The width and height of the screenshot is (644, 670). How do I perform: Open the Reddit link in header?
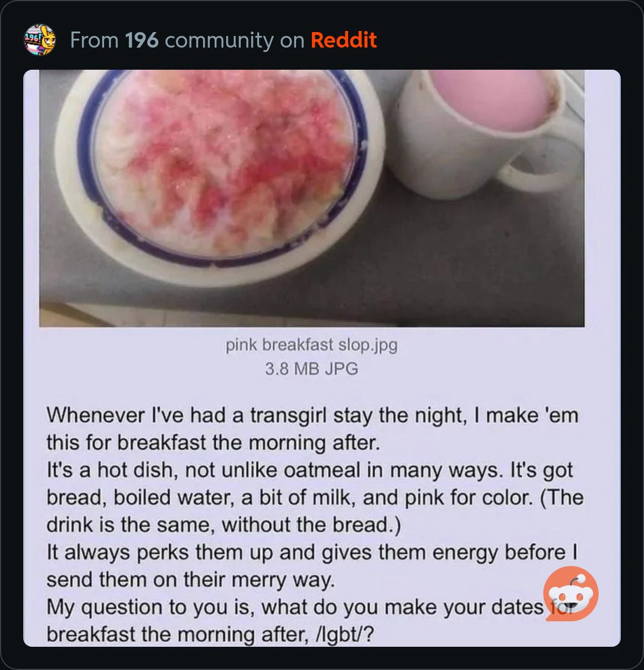point(344,40)
